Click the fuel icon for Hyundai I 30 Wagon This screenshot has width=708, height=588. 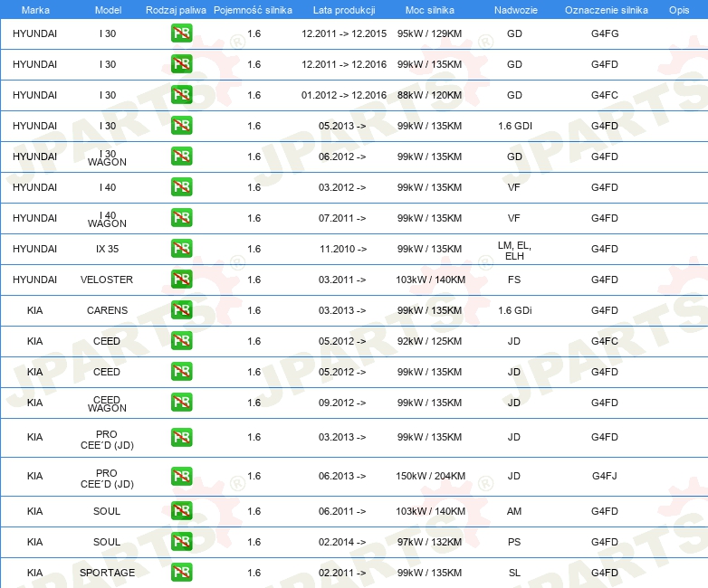tap(181, 156)
